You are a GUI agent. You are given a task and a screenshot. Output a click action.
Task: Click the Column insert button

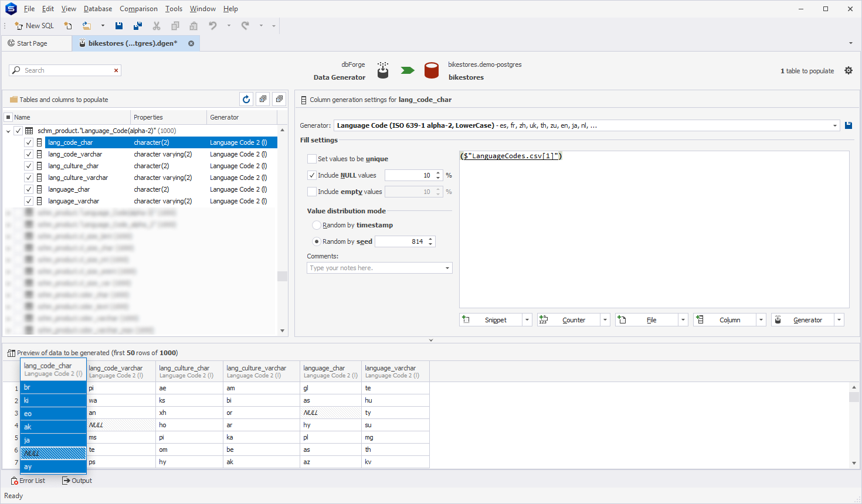pos(725,320)
